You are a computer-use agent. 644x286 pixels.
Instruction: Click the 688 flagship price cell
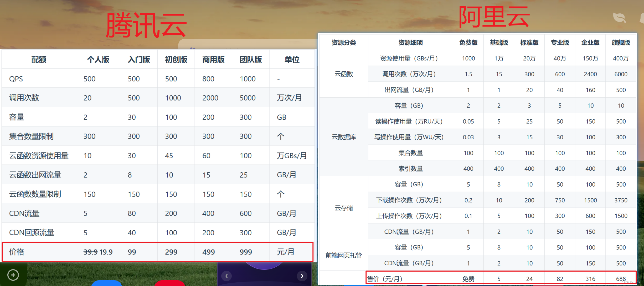click(621, 279)
